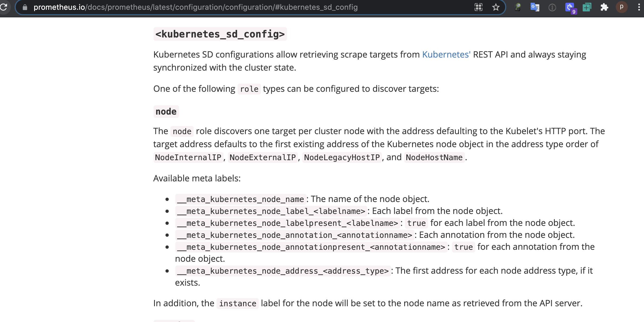Open the Chrome three-dot menu
Viewport: 644px width, 322px height.
pyautogui.click(x=639, y=7)
